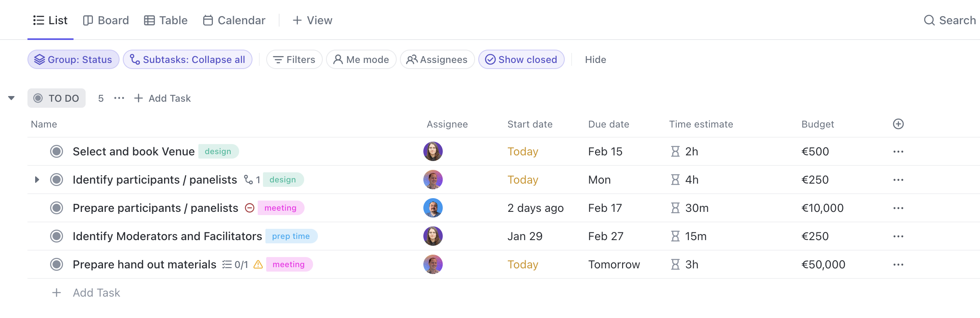Toggle Show closed filter
Viewport: 980px width, 318px height.
[521, 59]
